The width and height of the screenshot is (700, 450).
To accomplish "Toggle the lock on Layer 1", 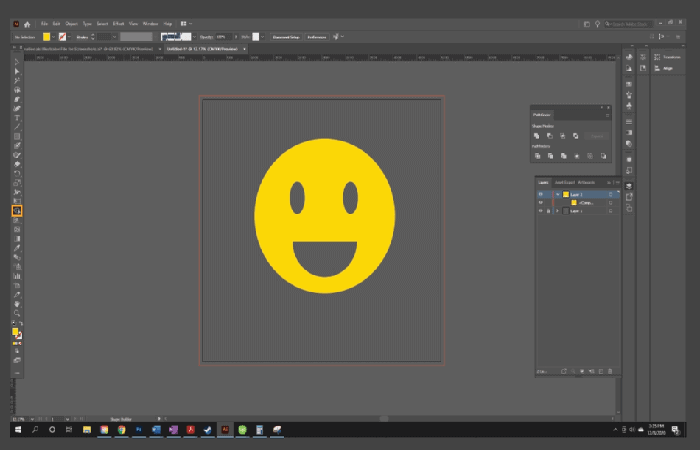I will pos(549,211).
